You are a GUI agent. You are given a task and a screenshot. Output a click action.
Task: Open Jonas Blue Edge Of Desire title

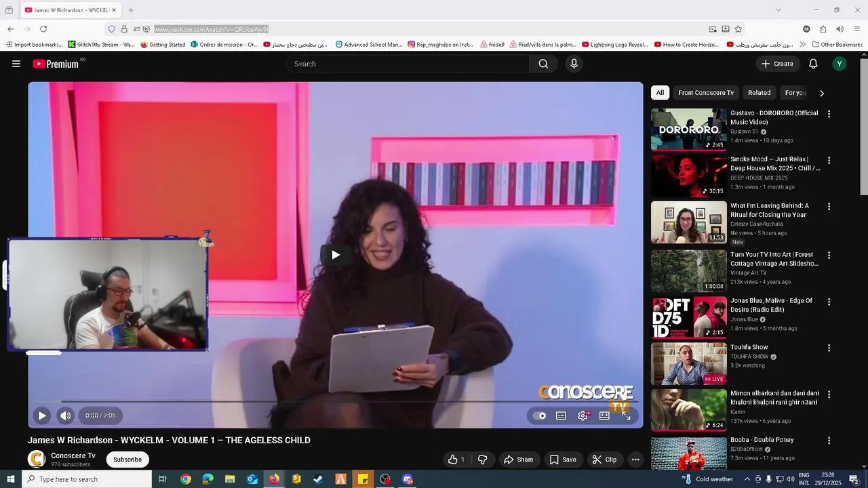(771, 305)
